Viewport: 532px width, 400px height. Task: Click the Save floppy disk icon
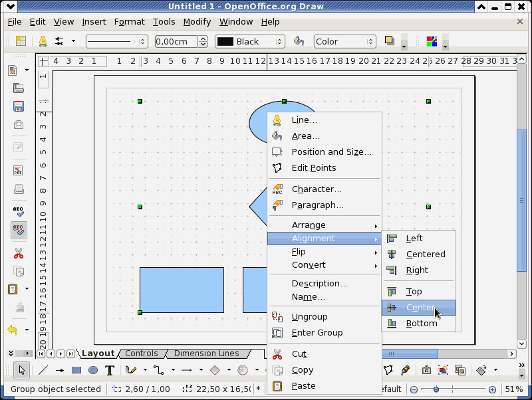(x=19, y=106)
